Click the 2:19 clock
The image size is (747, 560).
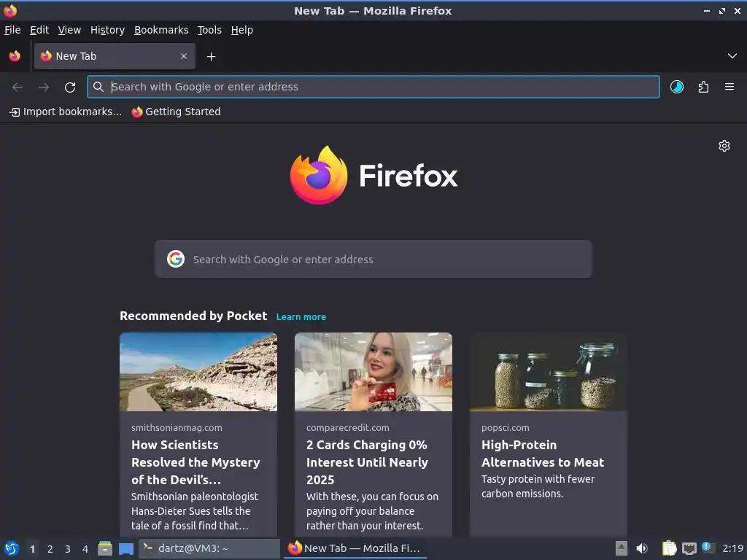(x=732, y=548)
